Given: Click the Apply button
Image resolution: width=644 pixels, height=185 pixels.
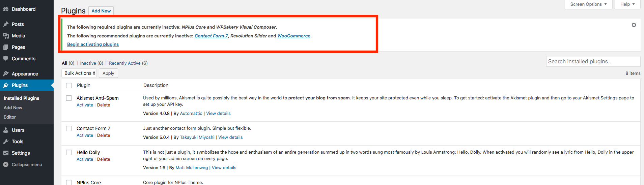Looking at the screenshot, I should [x=108, y=73].
